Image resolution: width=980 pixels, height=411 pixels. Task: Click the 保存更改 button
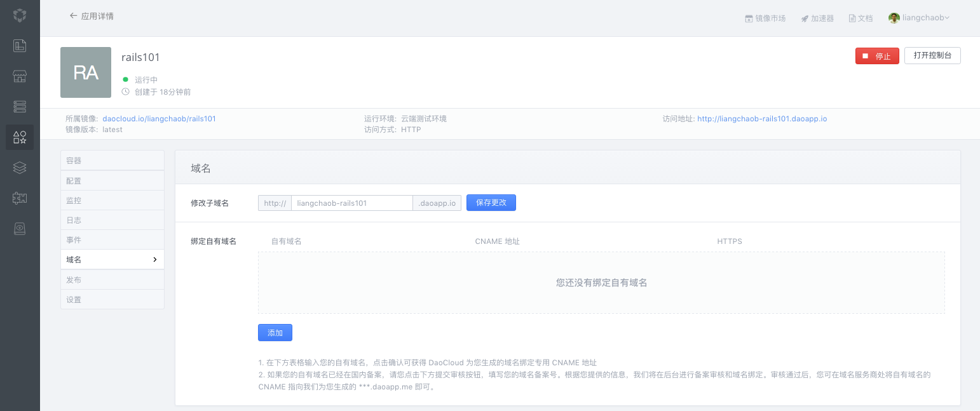491,203
